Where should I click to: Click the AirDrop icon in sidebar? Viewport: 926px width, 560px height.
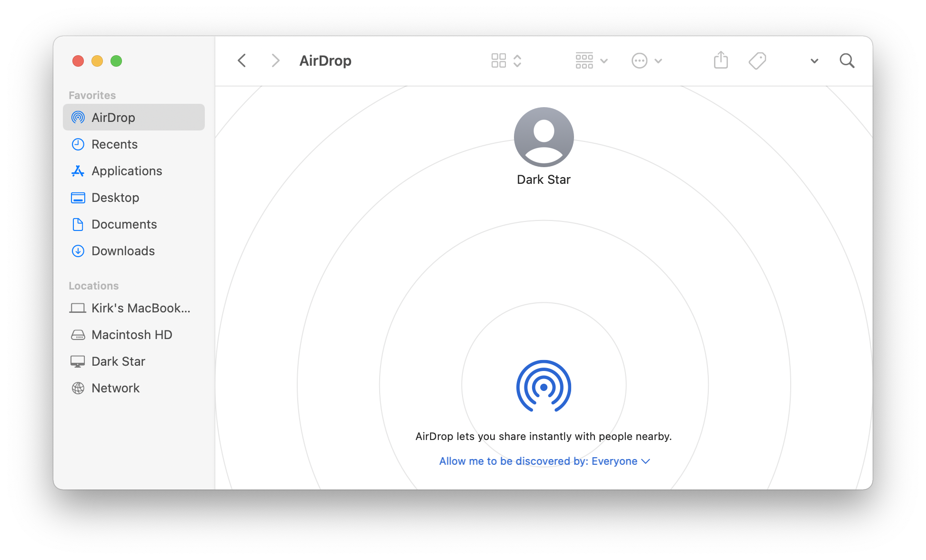[x=77, y=117]
